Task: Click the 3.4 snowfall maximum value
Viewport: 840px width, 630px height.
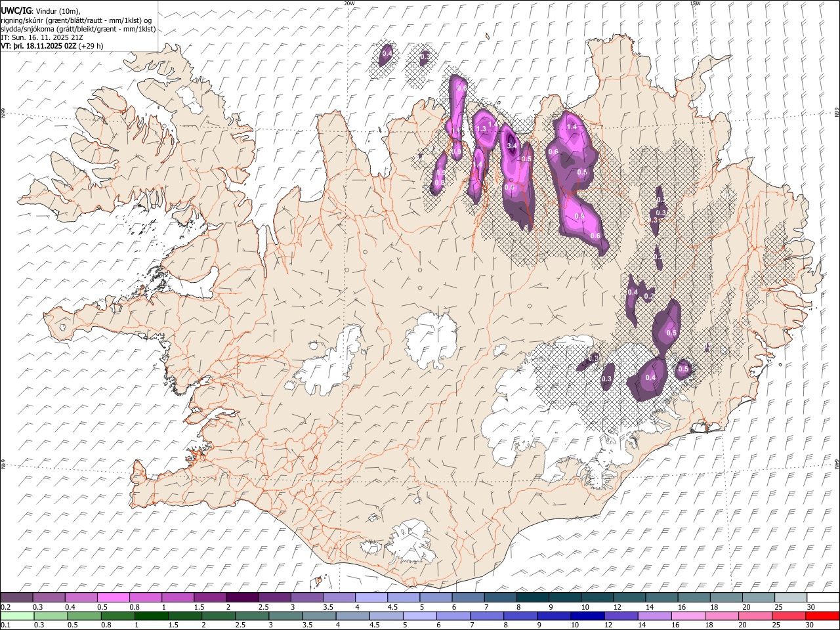Action: click(513, 146)
